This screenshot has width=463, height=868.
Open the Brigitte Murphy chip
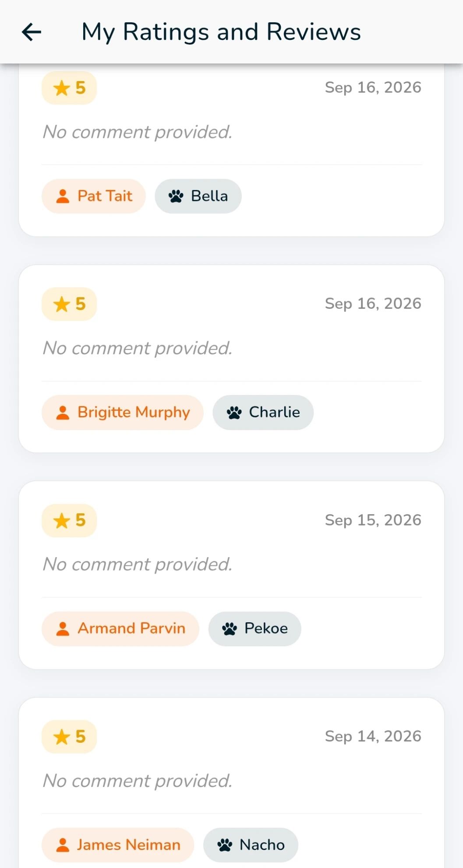click(123, 413)
